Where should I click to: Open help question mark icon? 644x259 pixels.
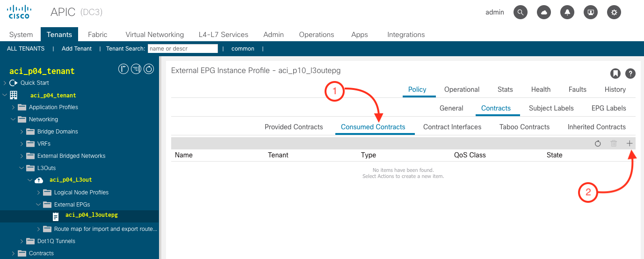tap(630, 74)
